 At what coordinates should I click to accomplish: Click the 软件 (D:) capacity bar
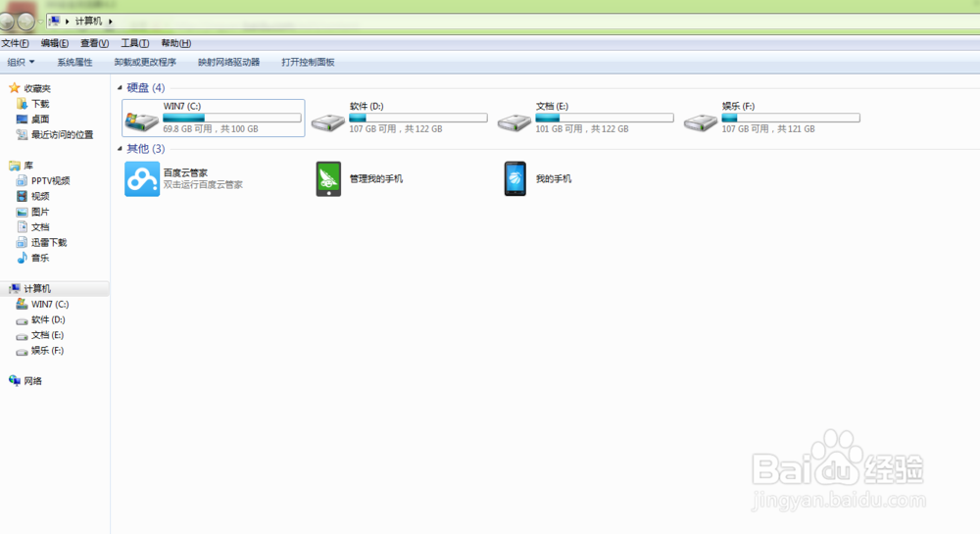click(418, 118)
